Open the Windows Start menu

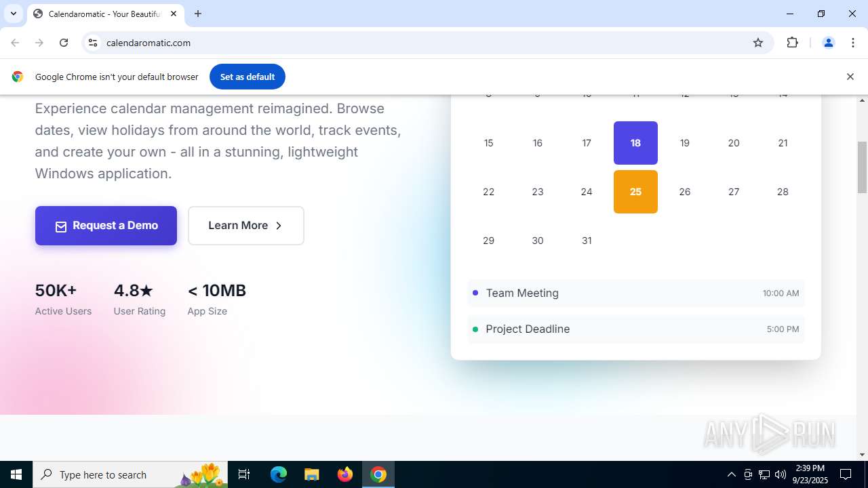16,474
